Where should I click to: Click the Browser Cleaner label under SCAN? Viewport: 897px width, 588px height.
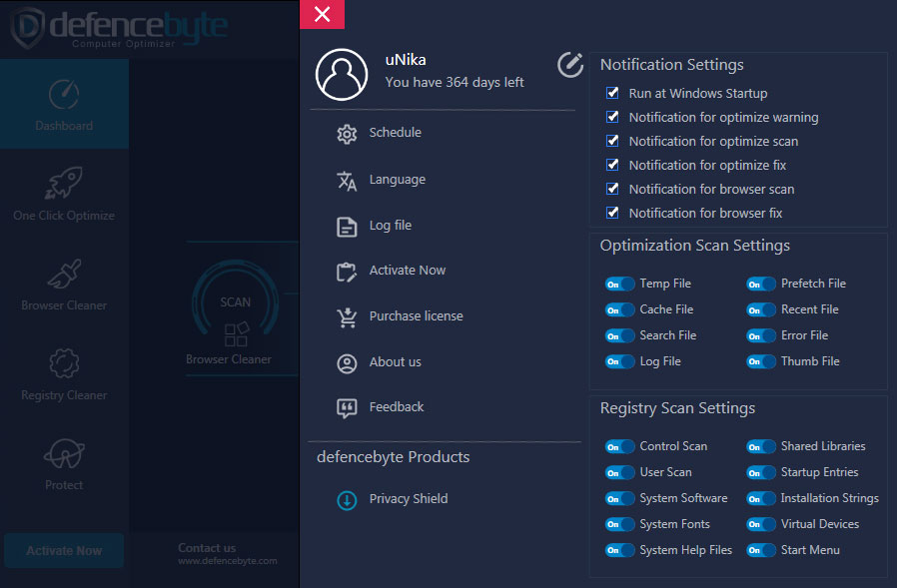click(229, 359)
